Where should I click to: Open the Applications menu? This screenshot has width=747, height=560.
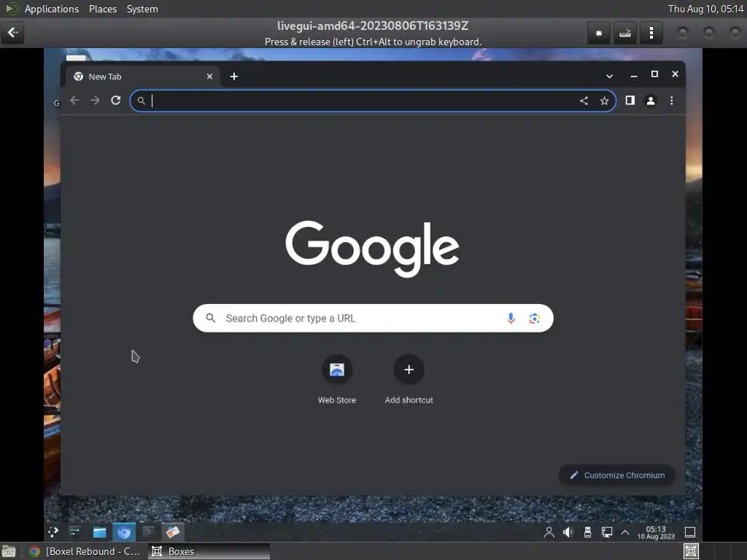[52, 9]
